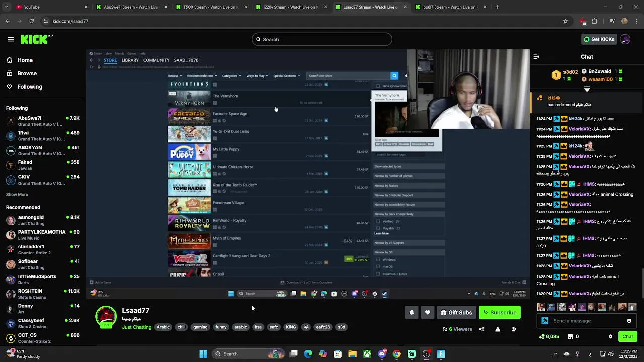Click the Subscribe button

[500, 313]
